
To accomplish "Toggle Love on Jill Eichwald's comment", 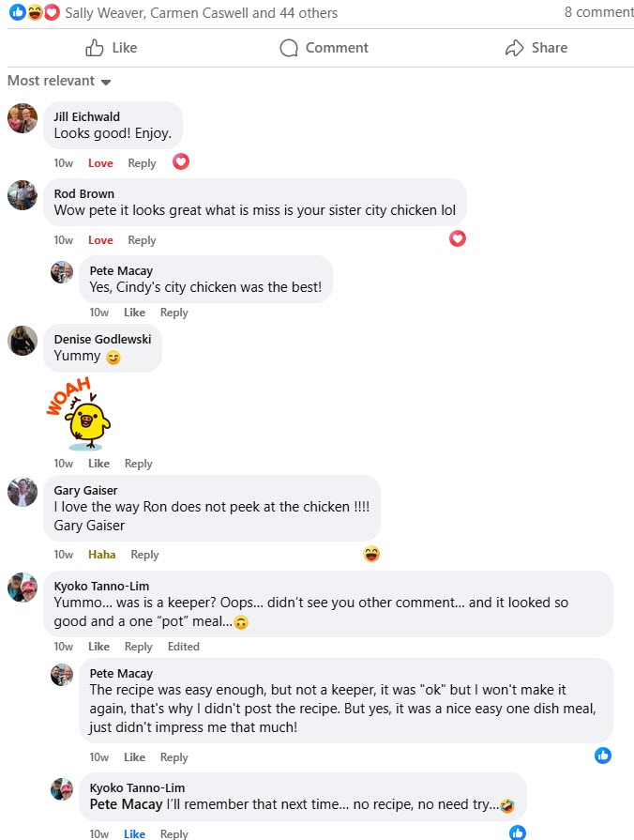I will pyautogui.click(x=99, y=162).
